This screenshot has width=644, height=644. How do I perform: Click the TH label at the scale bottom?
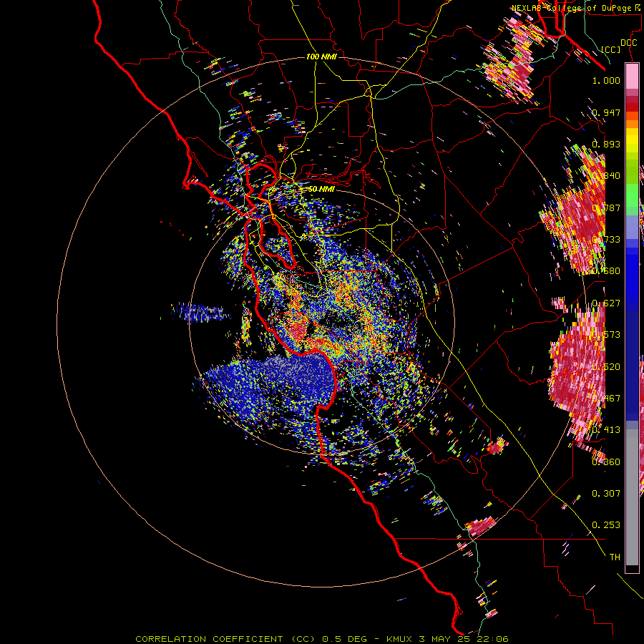click(x=615, y=557)
